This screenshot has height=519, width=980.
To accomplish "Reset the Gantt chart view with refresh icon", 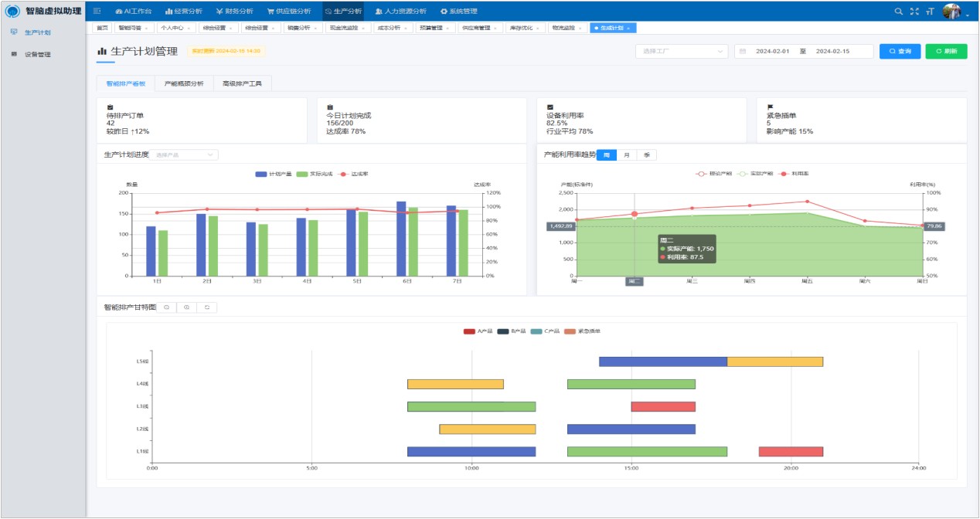I will (206, 307).
